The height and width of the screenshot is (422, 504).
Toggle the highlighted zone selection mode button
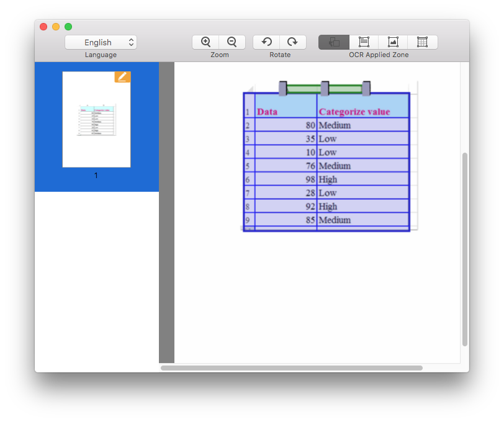[x=334, y=42]
